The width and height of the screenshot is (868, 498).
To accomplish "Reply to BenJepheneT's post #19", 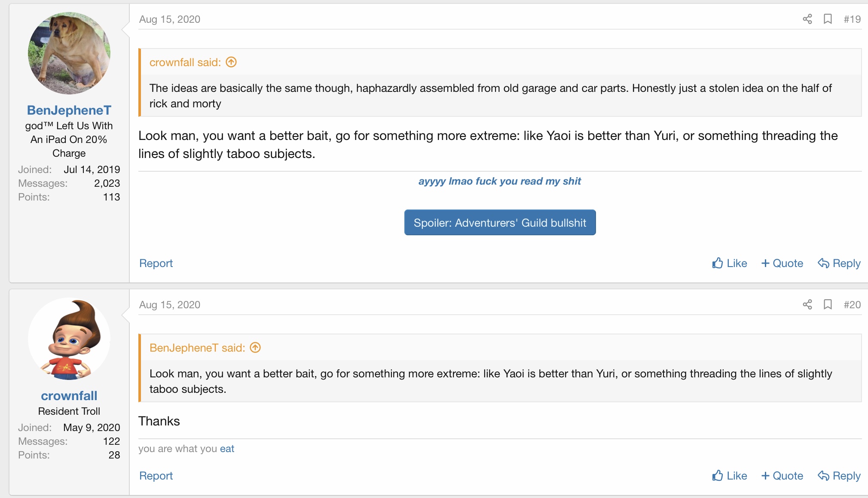I will (839, 263).
